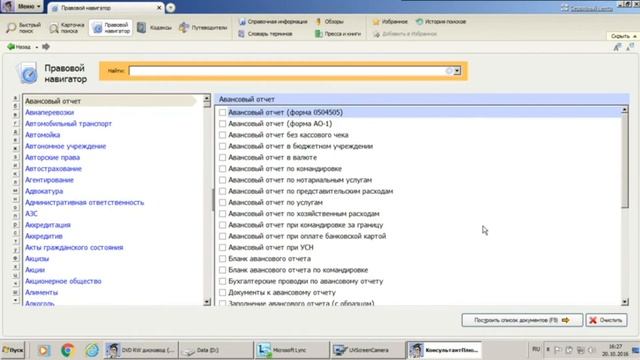This screenshot has width=640, height=360.
Task: Open Кодексы section
Action: (x=154, y=28)
